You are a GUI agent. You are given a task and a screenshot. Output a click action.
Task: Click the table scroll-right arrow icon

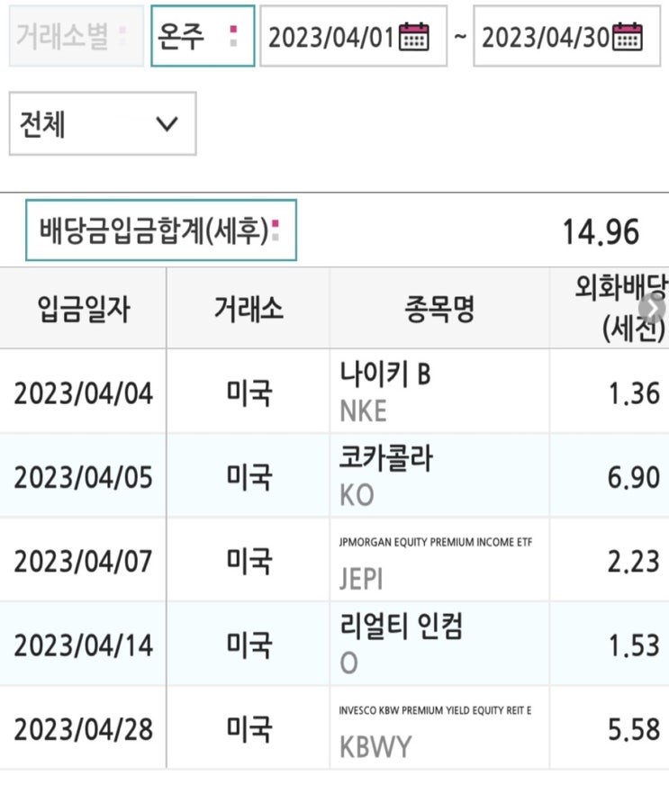pyautogui.click(x=651, y=308)
